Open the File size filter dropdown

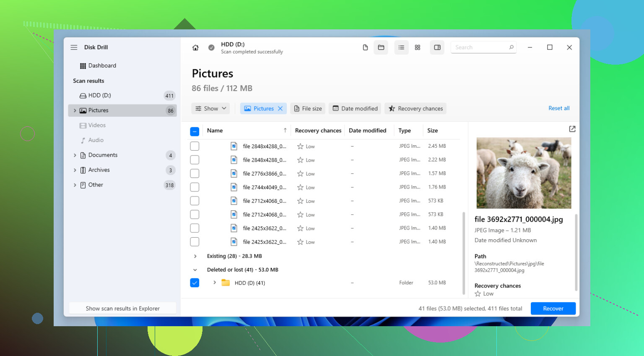308,108
